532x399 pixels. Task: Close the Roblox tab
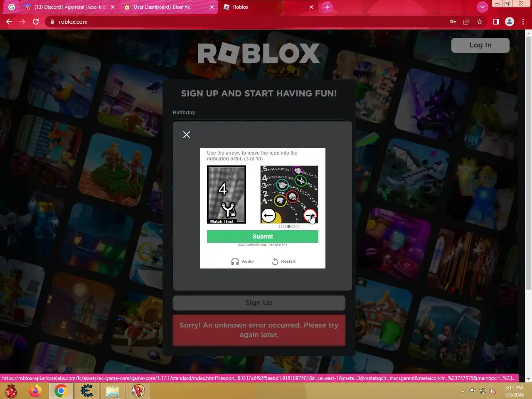311,7
